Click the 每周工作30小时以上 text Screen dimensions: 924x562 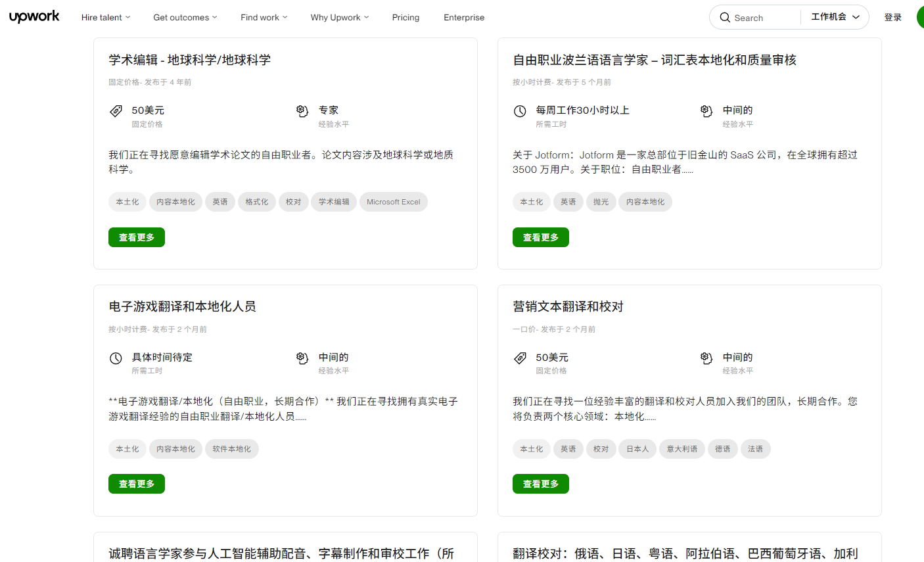[x=582, y=110]
